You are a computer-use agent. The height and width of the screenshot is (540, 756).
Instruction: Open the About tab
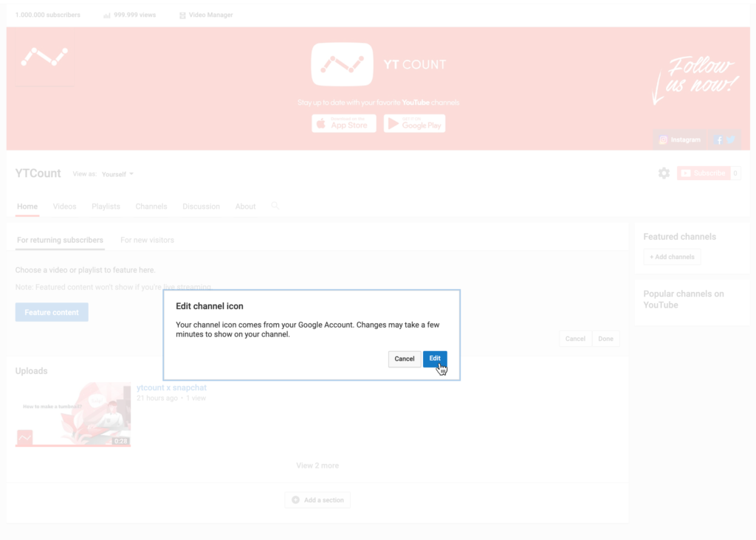click(245, 207)
